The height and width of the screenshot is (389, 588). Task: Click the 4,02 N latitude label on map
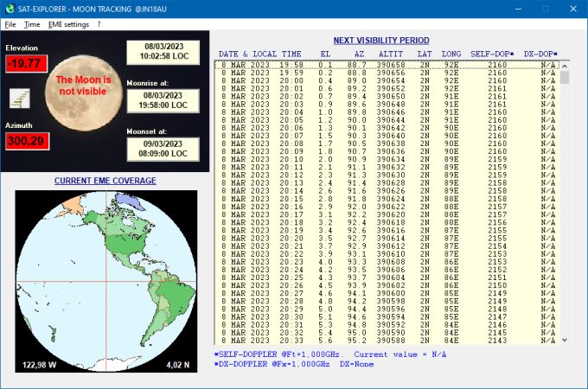pos(178,365)
